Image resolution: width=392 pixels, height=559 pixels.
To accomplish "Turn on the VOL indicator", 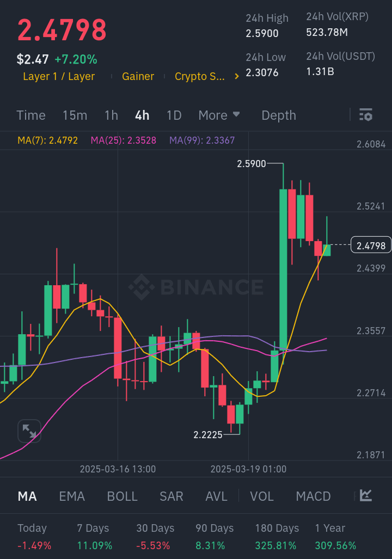I will coord(262,496).
